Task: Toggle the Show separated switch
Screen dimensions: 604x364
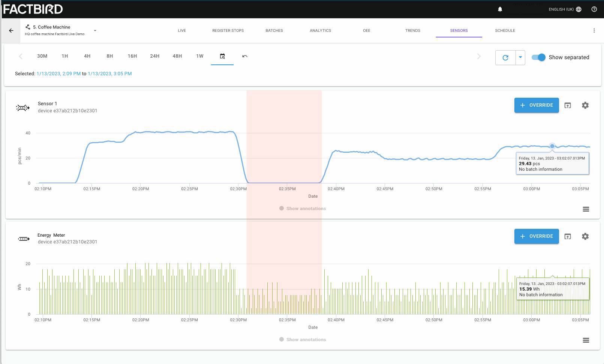Action: (x=538, y=57)
